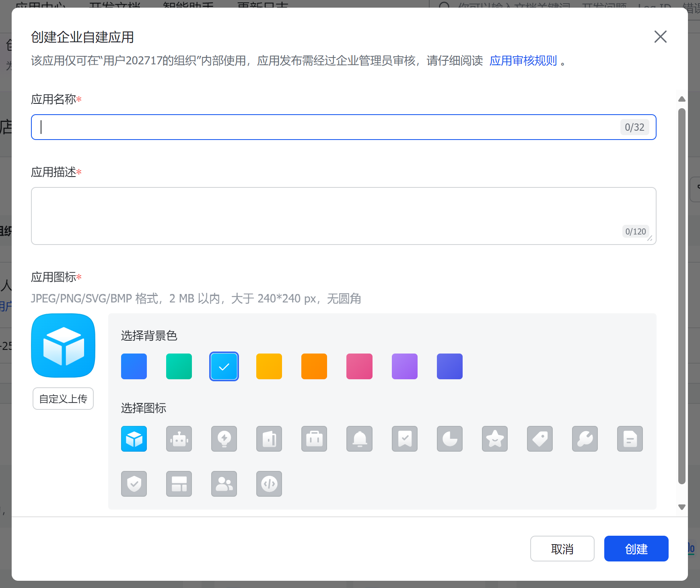Screen dimensions: 700x588
Task: Pick the layout grid app icon
Action: [x=179, y=484]
